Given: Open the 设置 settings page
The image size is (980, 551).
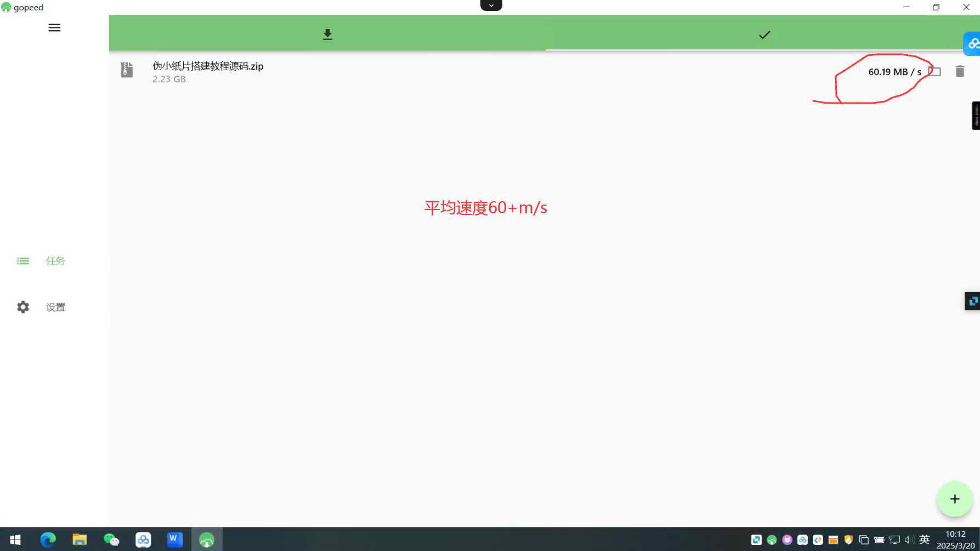Looking at the screenshot, I should point(41,307).
